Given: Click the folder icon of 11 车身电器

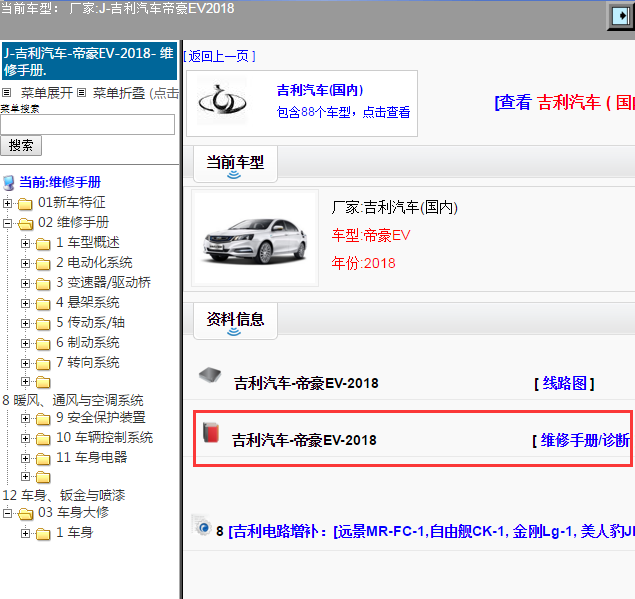Looking at the screenshot, I should pyautogui.click(x=43, y=459).
